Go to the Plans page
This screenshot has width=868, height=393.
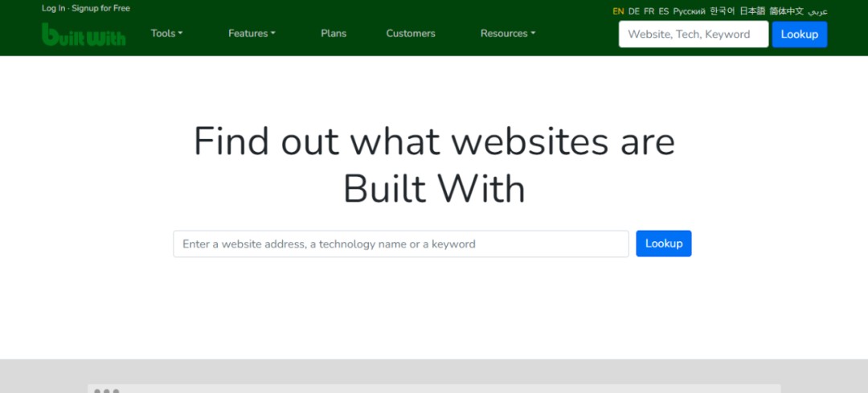pos(334,33)
